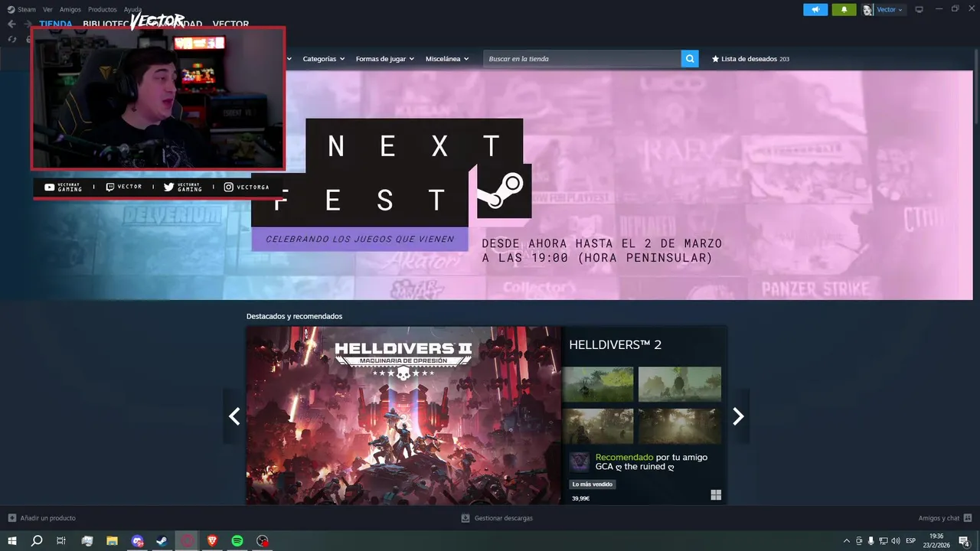The width and height of the screenshot is (980, 551).
Task: View the top-left Helldivers screenshot thumbnail
Action: point(598,384)
